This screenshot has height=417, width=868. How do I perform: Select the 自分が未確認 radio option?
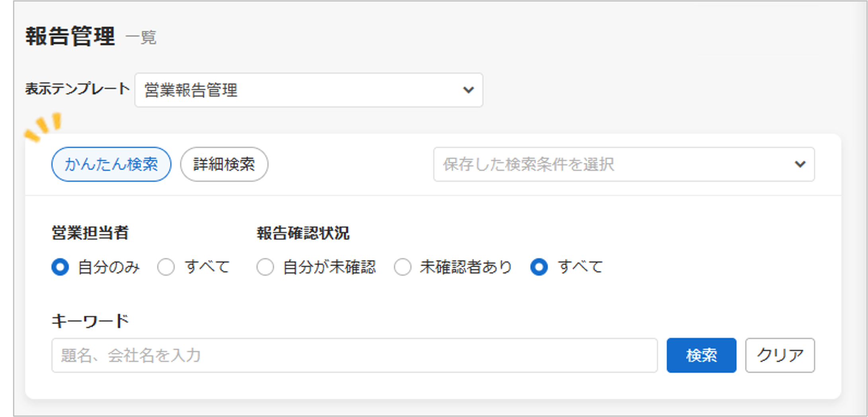click(265, 267)
